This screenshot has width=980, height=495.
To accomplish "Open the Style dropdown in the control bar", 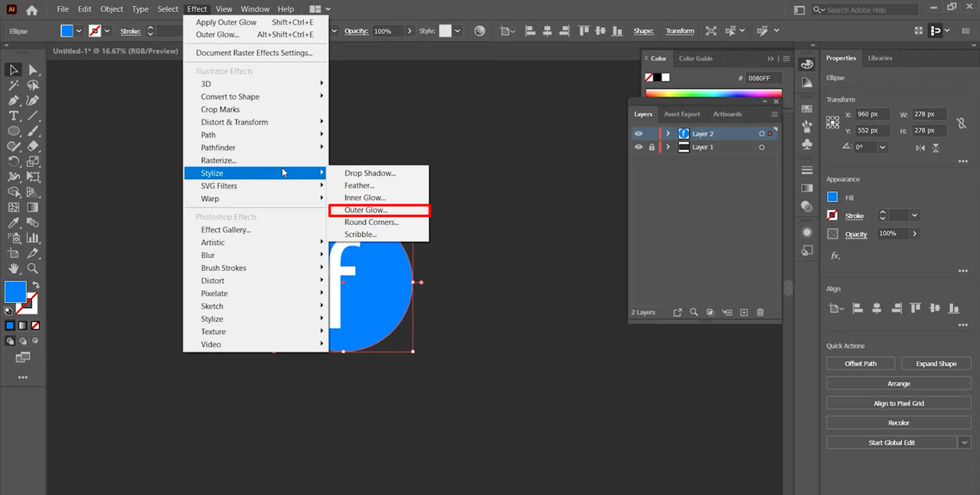I will (457, 31).
